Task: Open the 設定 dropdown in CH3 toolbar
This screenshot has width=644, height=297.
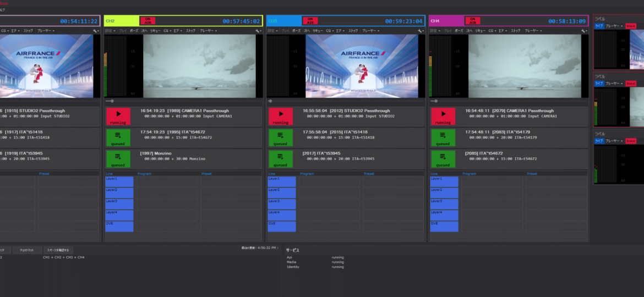Action: tap(272, 31)
